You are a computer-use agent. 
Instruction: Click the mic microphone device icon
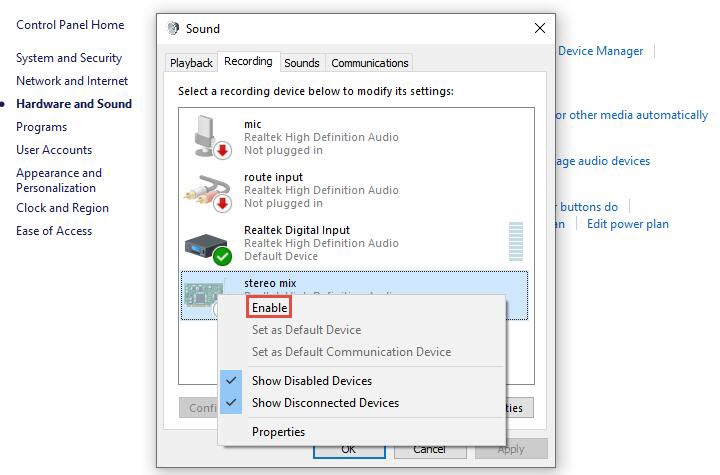[208, 136]
